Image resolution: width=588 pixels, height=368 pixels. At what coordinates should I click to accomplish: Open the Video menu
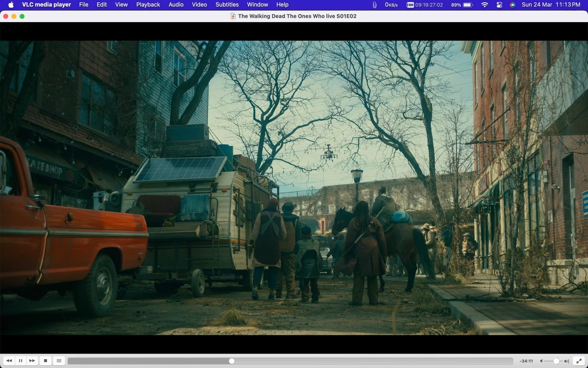click(199, 5)
